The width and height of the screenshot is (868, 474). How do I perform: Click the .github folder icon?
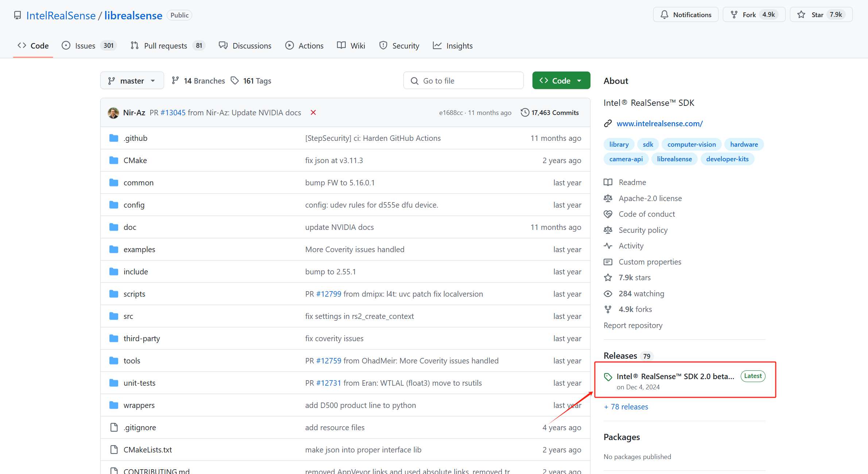(114, 138)
